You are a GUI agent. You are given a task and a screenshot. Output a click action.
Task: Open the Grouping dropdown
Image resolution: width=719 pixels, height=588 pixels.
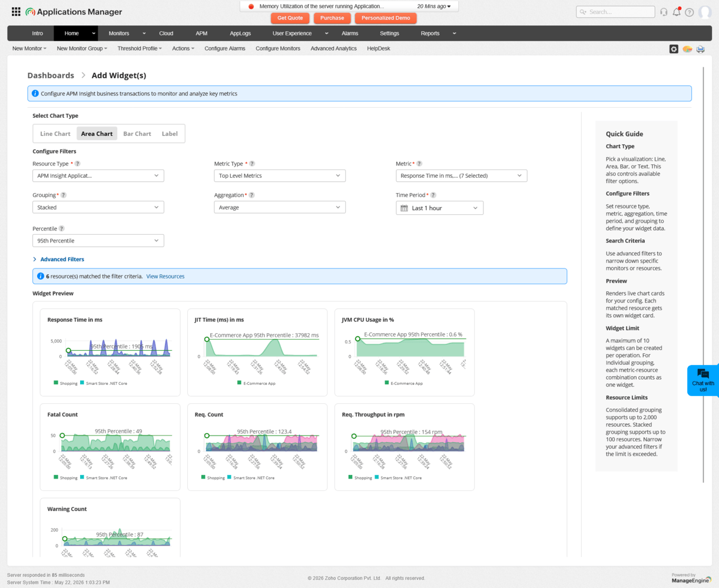pyautogui.click(x=98, y=207)
